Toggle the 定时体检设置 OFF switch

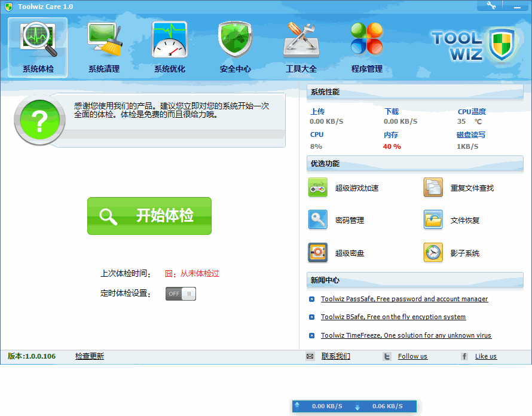click(181, 293)
